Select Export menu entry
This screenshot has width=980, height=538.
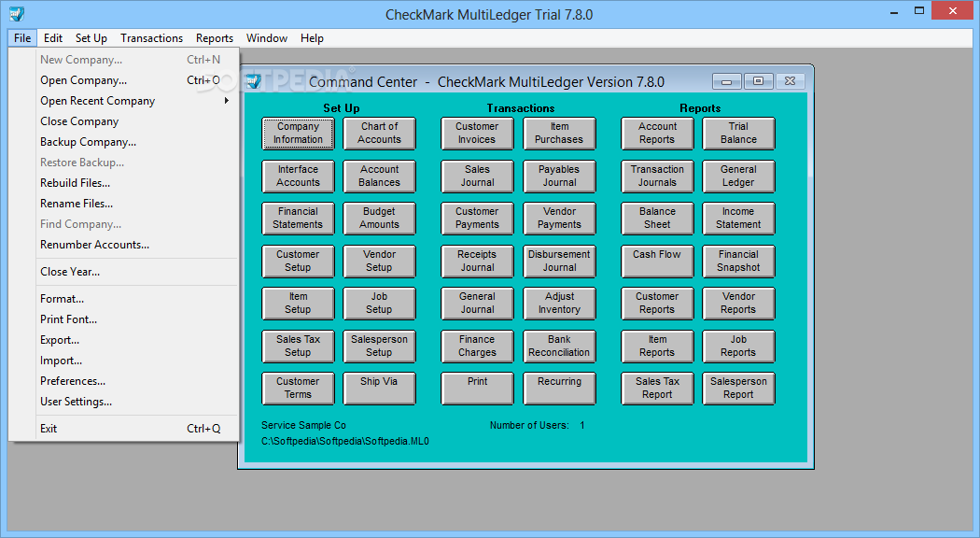click(124, 340)
